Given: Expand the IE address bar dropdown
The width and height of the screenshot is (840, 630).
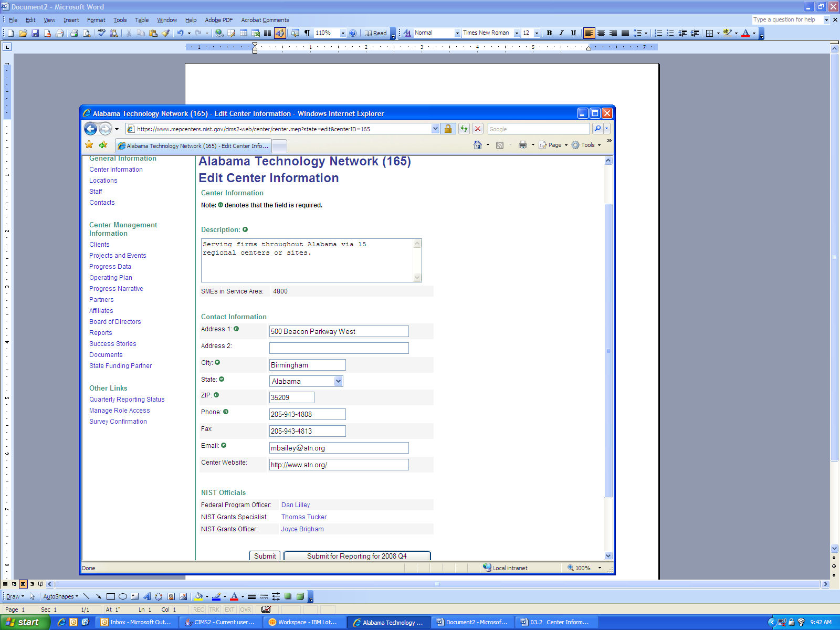Looking at the screenshot, I should [x=435, y=129].
